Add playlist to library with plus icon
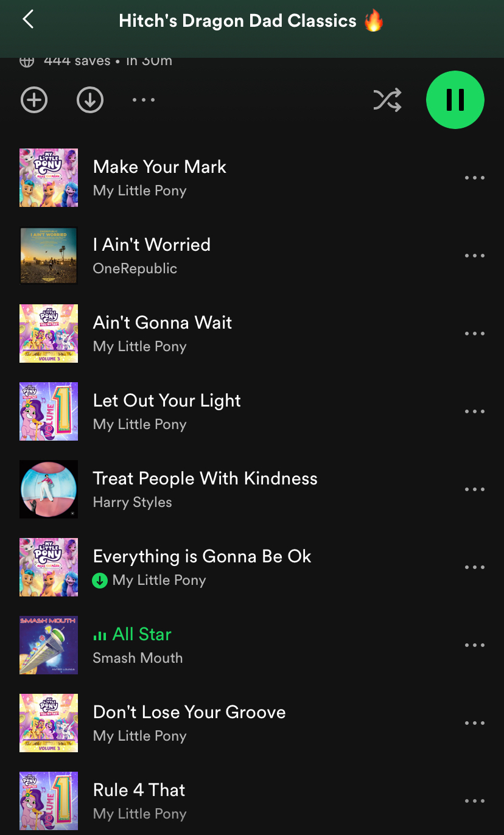The height and width of the screenshot is (835, 504). [34, 100]
